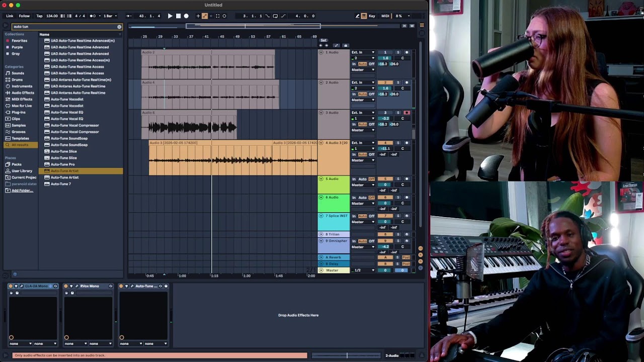This screenshot has width=644, height=362.
Task: Click track 1 Audio pan control C
Action: click(402, 58)
